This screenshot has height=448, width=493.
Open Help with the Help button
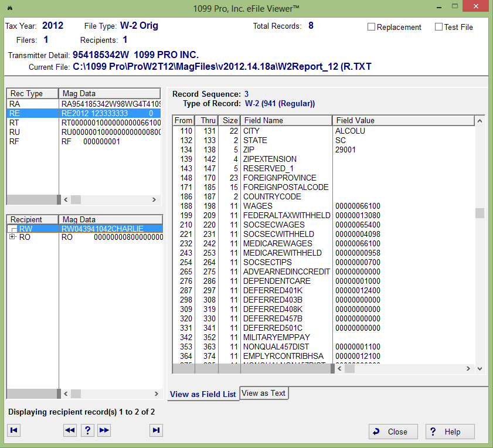click(x=450, y=432)
